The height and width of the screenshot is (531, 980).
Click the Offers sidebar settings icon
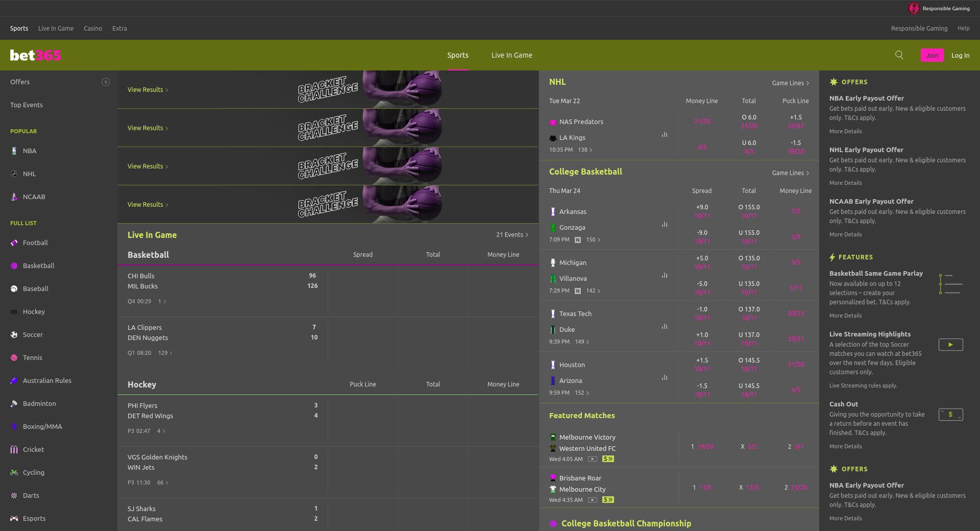coord(106,82)
